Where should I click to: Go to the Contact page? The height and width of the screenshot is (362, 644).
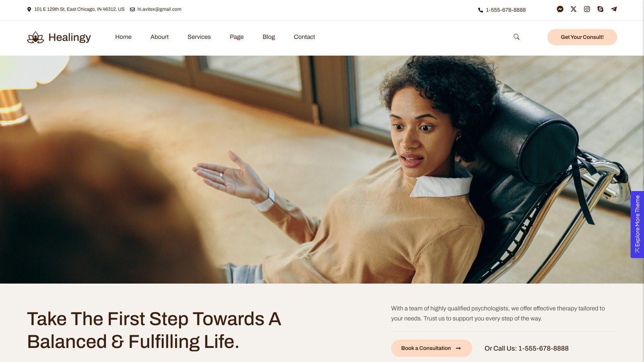304,37
